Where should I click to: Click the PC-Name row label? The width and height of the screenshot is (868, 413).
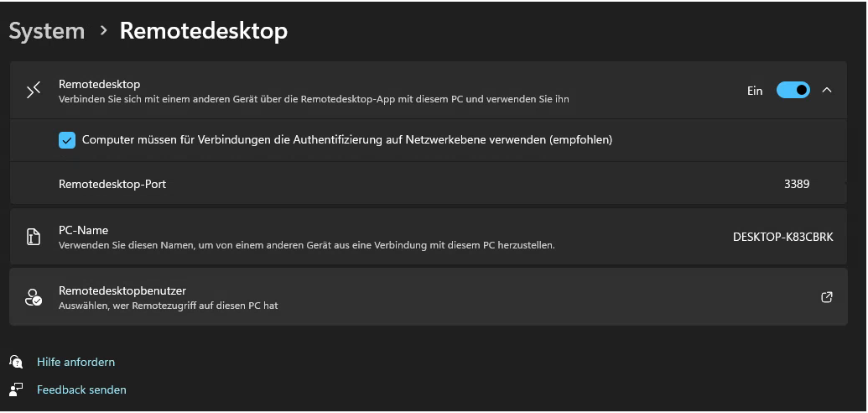point(84,230)
